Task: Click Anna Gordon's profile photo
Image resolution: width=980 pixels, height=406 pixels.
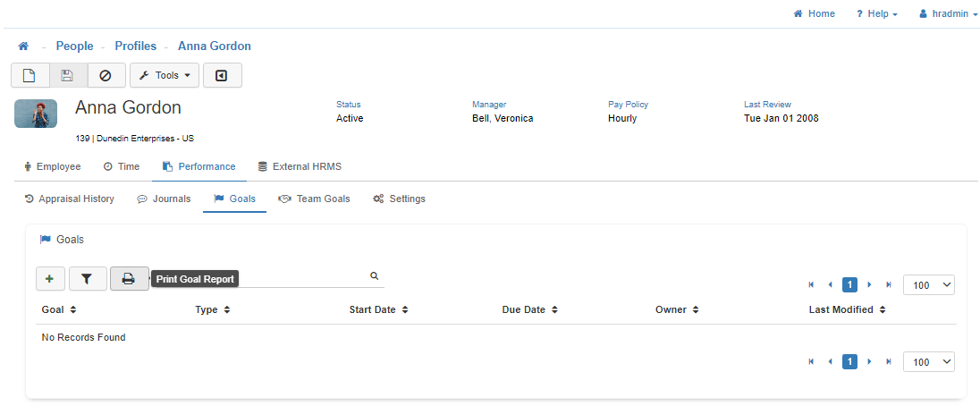Action: click(36, 114)
